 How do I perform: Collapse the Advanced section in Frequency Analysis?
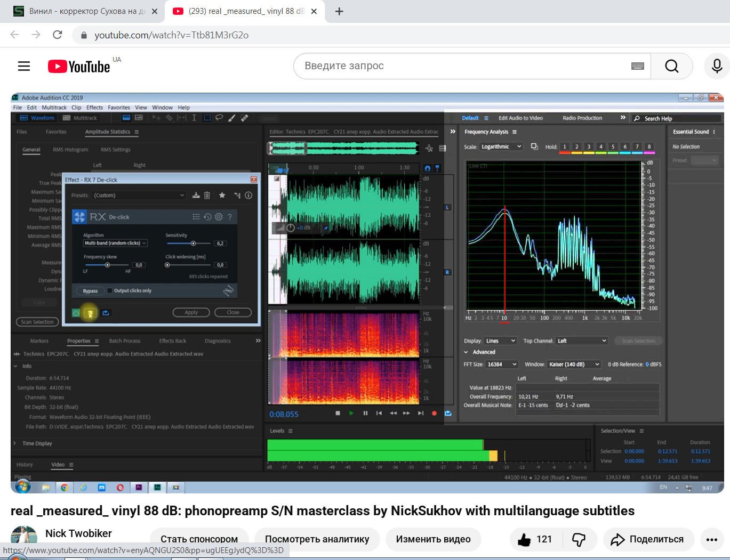(466, 352)
